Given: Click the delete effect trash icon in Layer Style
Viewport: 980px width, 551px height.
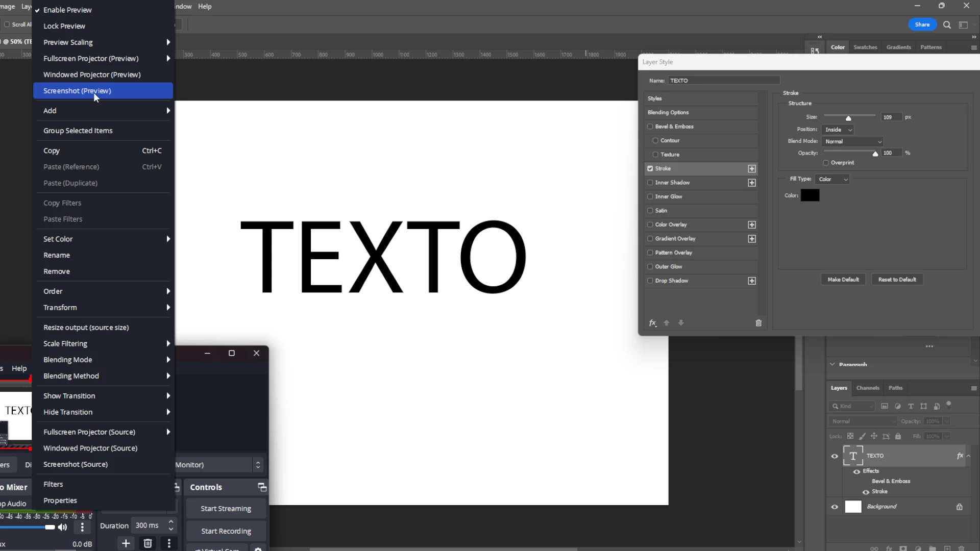Looking at the screenshot, I should (758, 323).
